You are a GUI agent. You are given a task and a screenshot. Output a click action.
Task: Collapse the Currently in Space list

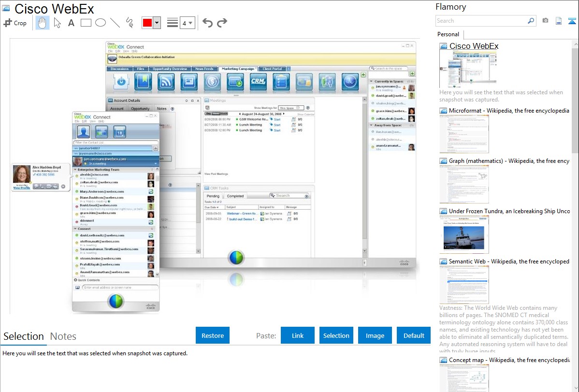(x=372, y=81)
